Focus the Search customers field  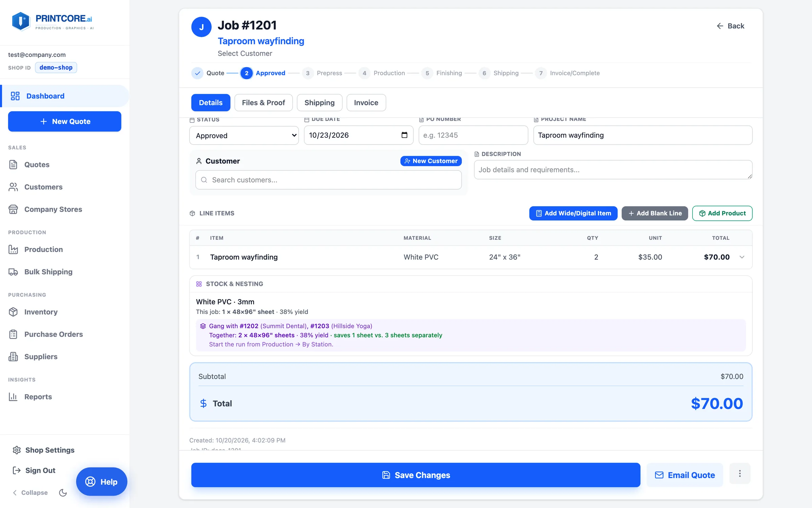point(329,180)
